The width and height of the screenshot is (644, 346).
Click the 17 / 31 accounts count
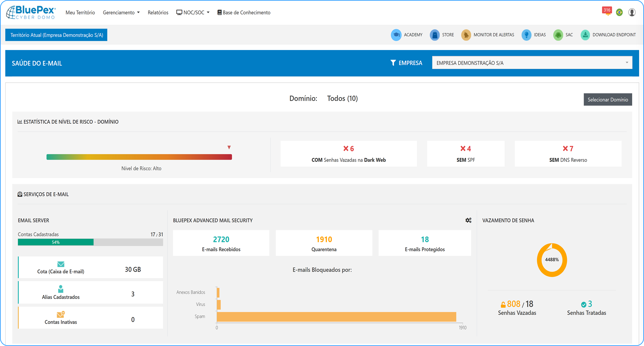point(157,235)
